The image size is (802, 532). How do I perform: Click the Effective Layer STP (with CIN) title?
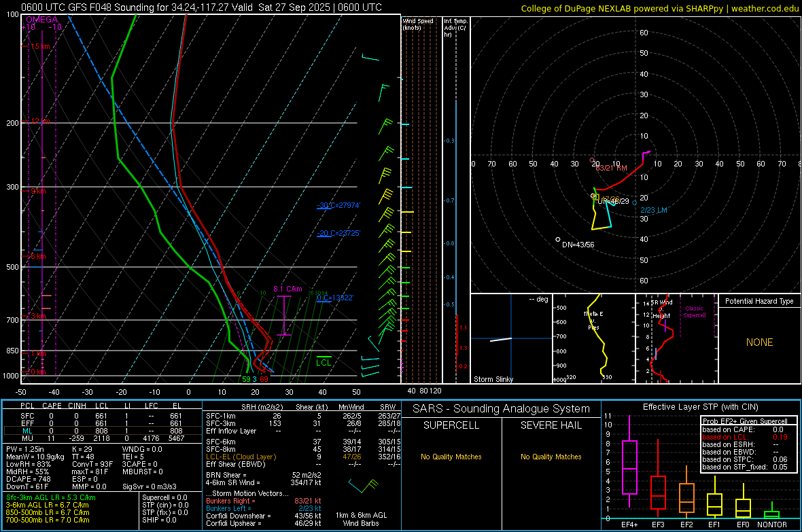(x=700, y=407)
